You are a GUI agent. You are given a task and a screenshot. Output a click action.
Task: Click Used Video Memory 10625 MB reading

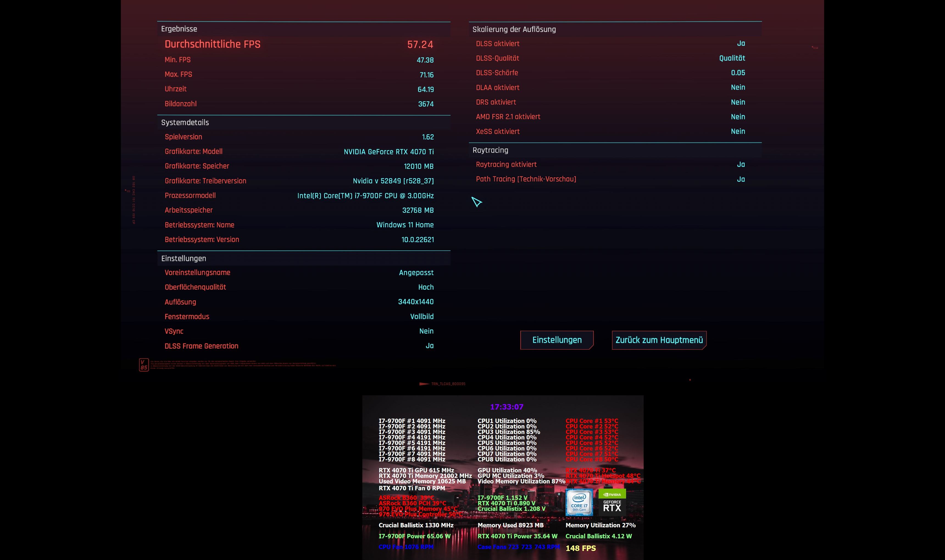click(422, 481)
